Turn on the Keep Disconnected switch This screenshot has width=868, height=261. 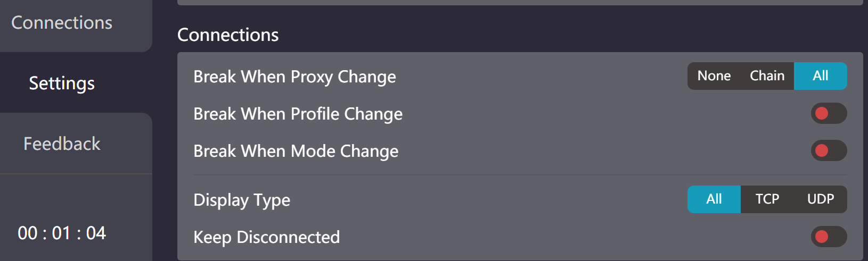pos(829,237)
